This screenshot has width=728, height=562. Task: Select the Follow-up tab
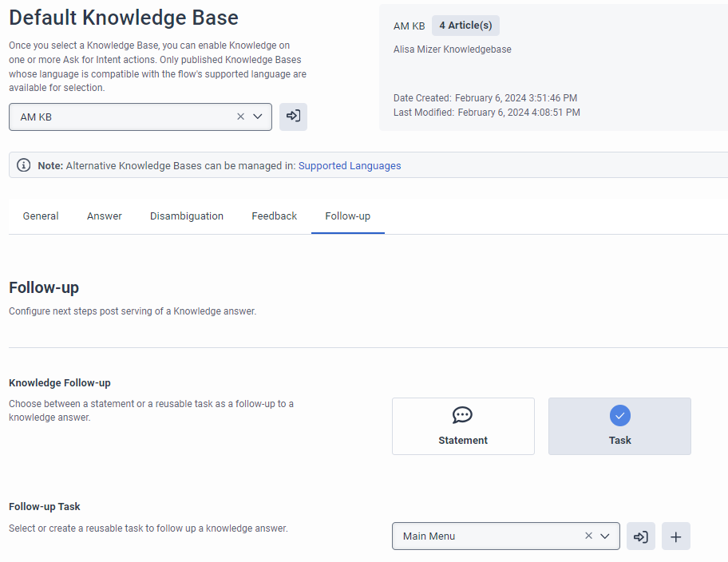coord(347,216)
